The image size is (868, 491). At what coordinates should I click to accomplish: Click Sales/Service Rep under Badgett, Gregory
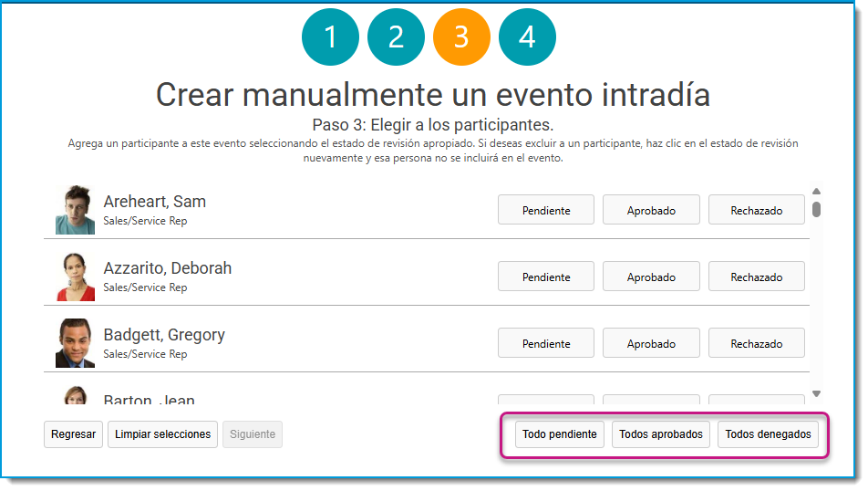point(145,354)
